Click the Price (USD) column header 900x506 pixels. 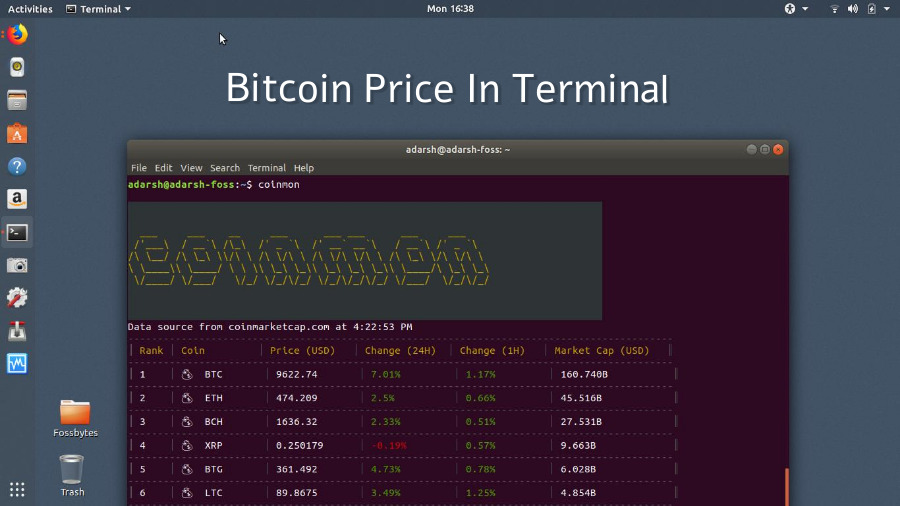click(x=302, y=351)
